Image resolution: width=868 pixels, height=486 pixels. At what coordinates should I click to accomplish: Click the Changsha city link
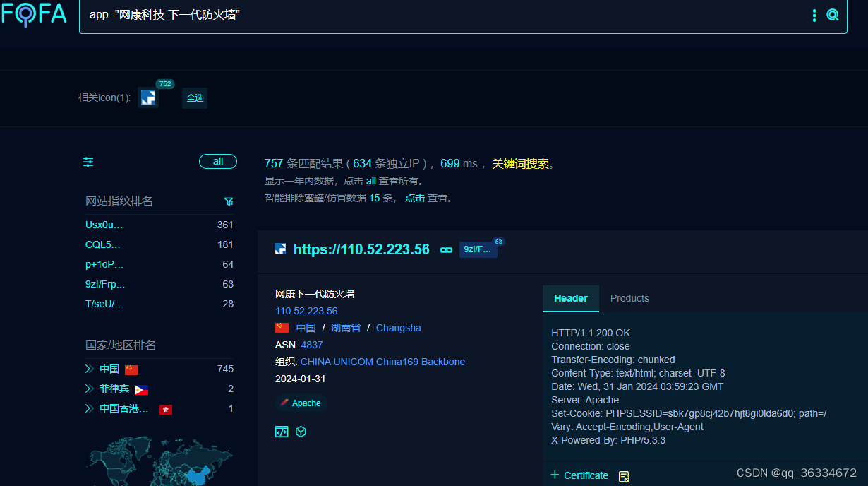point(399,328)
